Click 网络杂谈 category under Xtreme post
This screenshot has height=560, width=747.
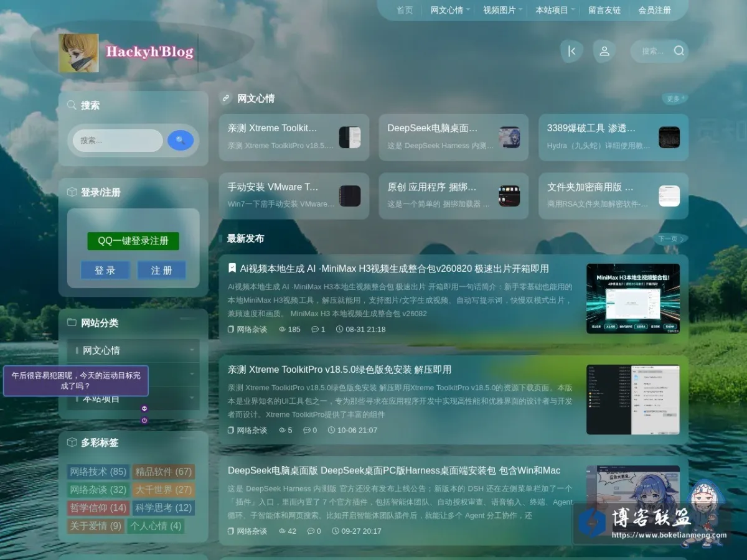click(251, 430)
